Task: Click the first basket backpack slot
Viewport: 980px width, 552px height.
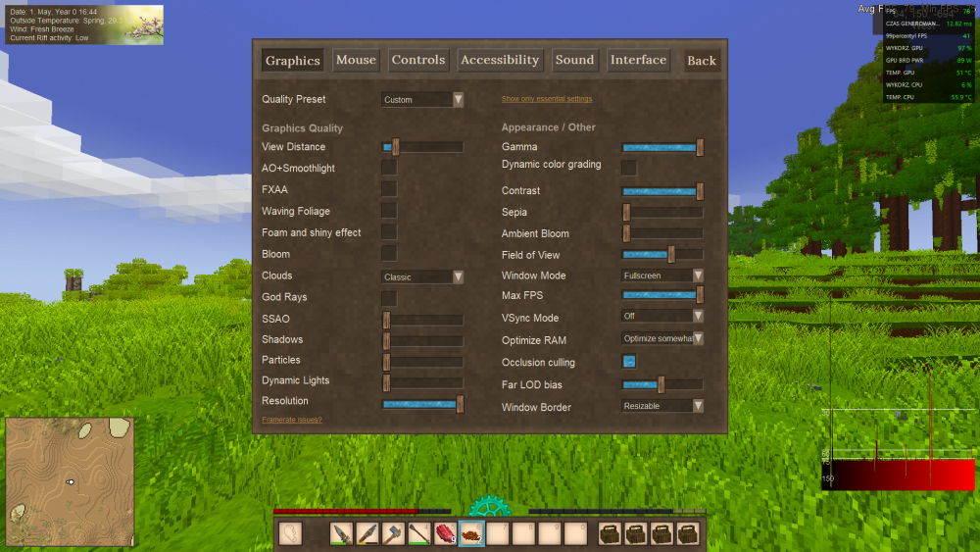Action: (610, 534)
